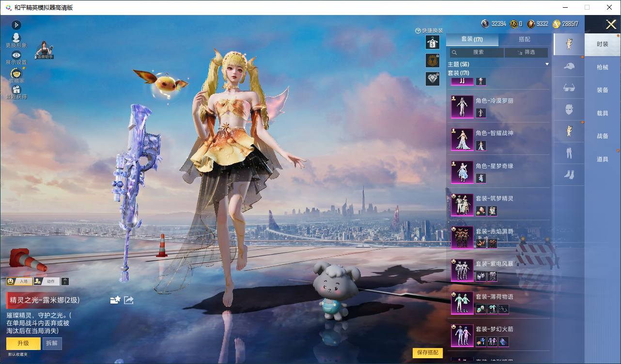The height and width of the screenshot is (364, 621).
Task: Open the 时装 fashion menu
Action: [x=602, y=44]
